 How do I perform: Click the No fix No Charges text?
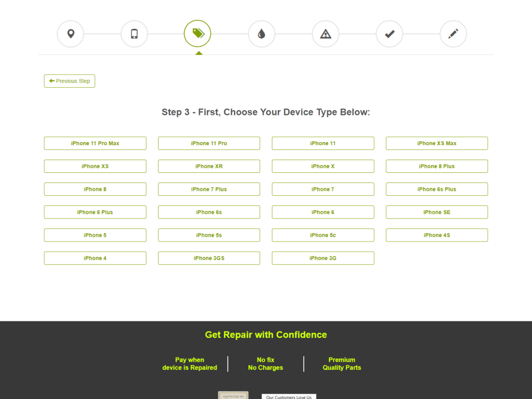click(x=265, y=364)
